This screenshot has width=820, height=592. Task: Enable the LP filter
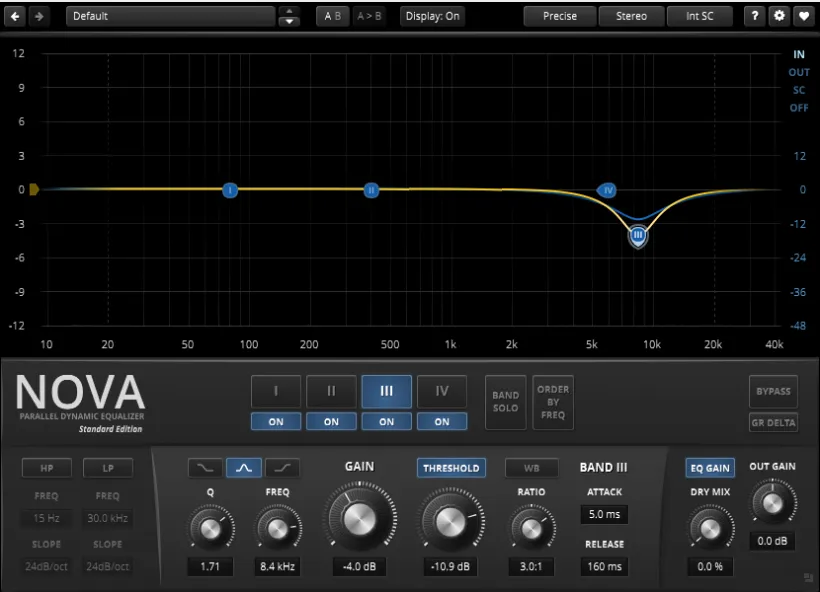108,468
